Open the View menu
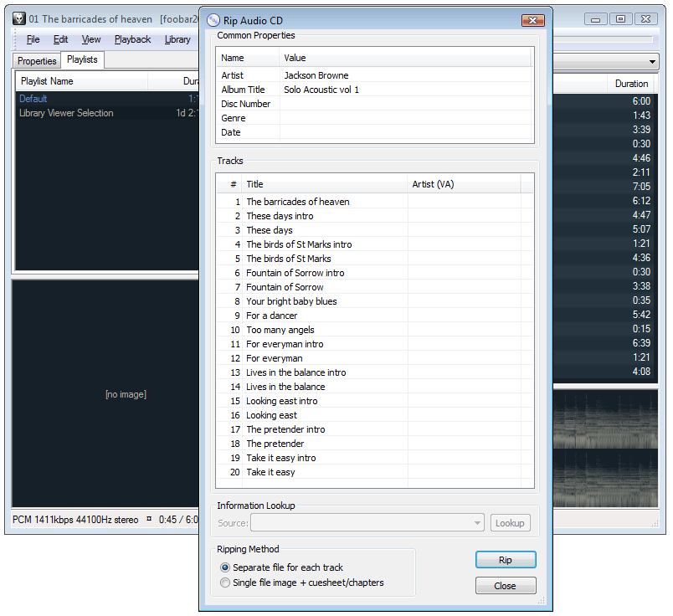Viewport: 673px width, 616px height. (91, 39)
